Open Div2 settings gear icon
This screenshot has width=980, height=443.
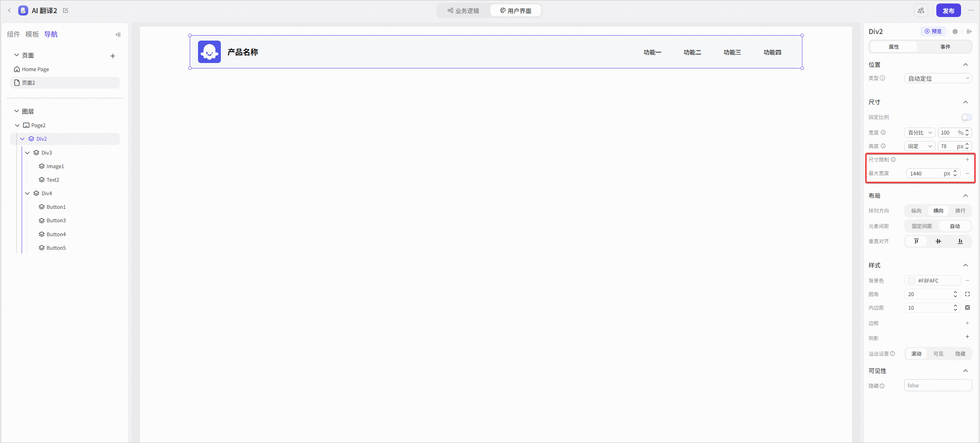pyautogui.click(x=955, y=31)
